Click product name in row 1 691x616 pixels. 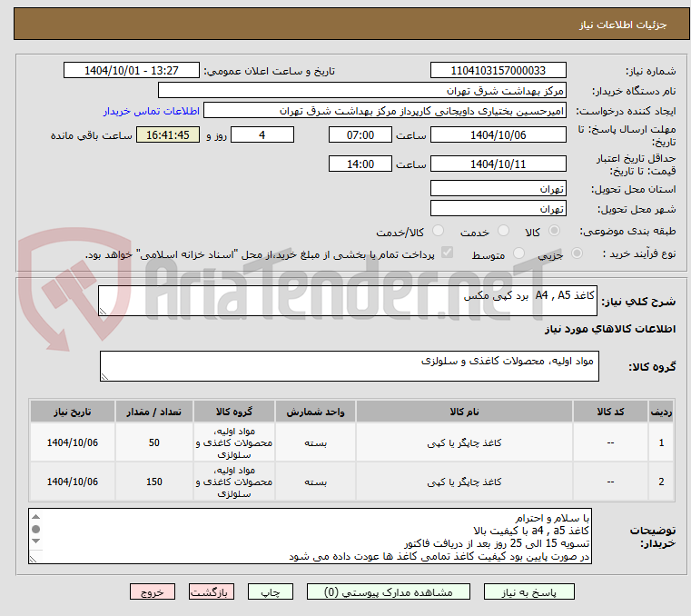[x=464, y=442]
